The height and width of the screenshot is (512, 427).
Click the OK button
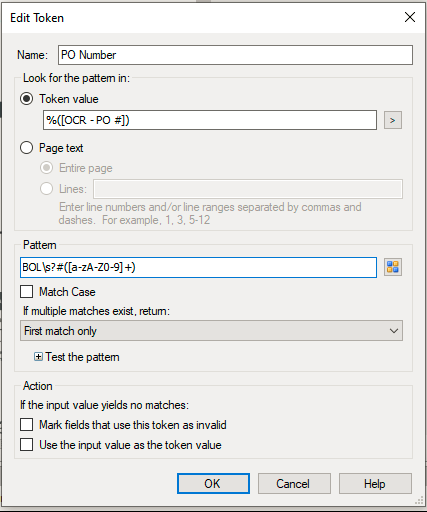pyautogui.click(x=213, y=484)
